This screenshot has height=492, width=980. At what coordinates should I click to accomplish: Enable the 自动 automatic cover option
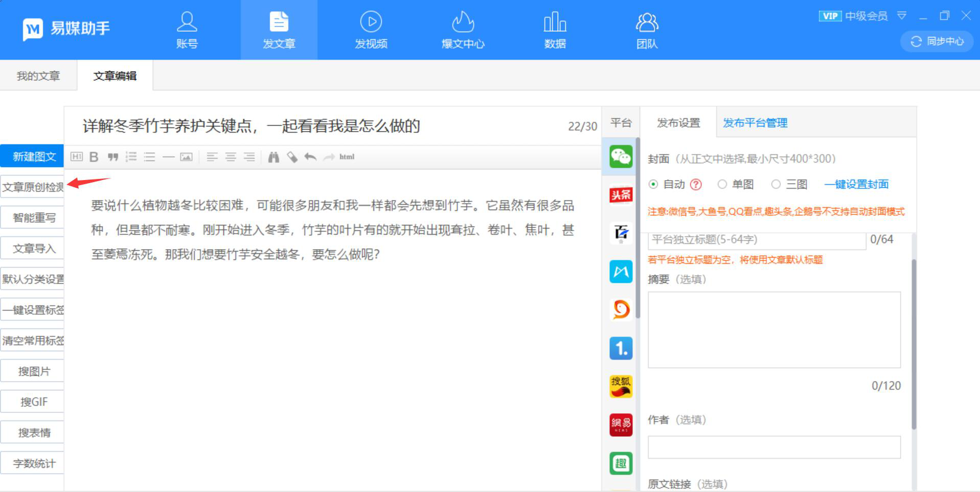(653, 185)
